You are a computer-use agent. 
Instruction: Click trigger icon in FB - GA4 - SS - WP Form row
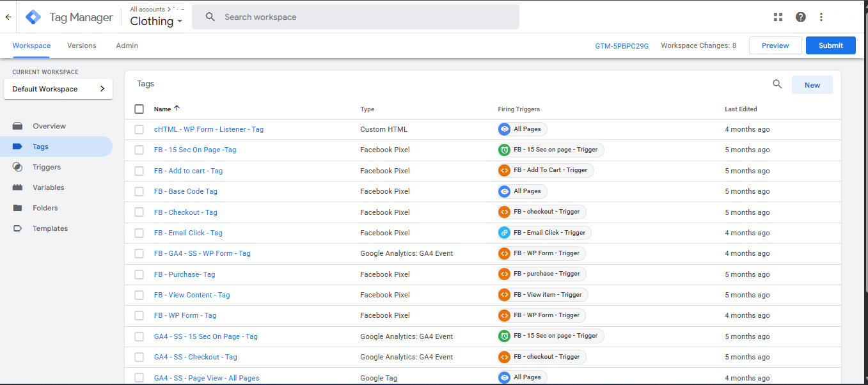pyautogui.click(x=505, y=253)
